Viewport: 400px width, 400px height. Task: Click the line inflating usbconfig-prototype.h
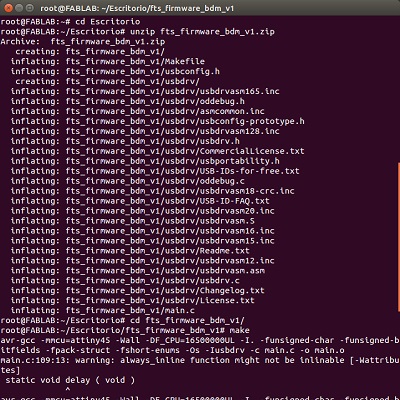point(158,122)
